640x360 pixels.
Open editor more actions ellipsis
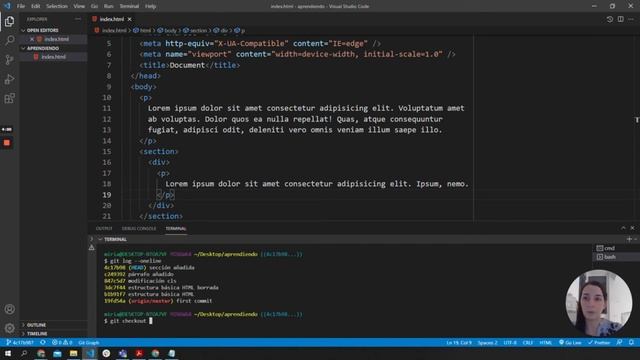click(x=631, y=19)
